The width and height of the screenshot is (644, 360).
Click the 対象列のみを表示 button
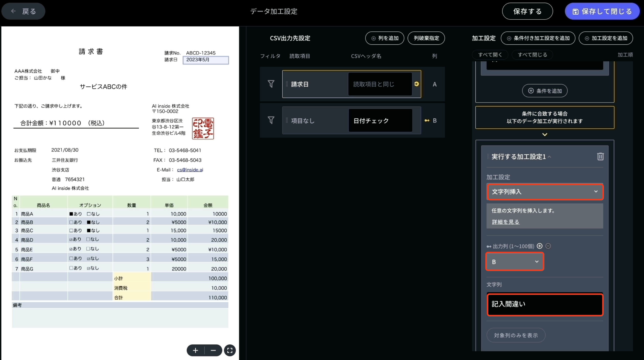coord(516,335)
